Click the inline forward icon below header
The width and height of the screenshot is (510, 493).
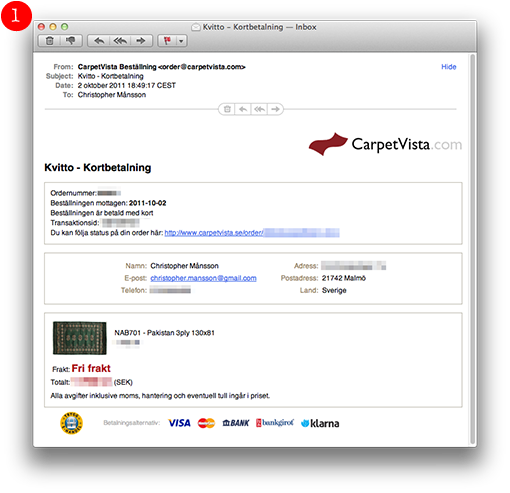click(275, 109)
